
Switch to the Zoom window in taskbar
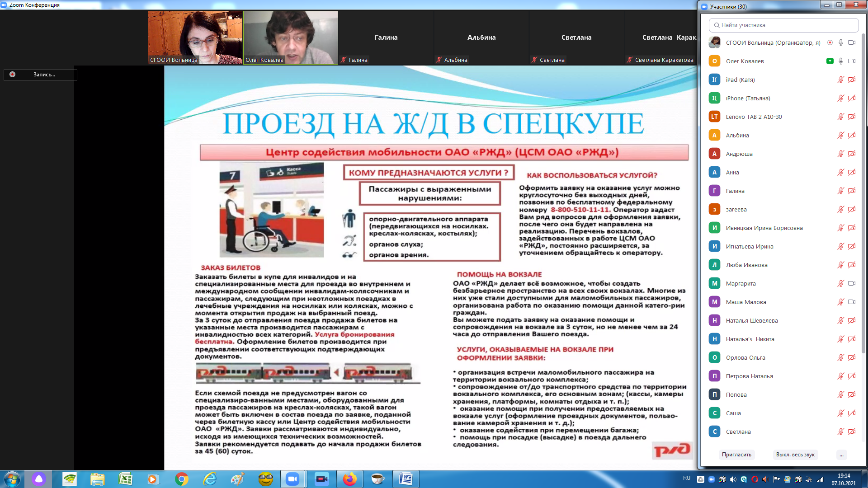click(293, 479)
